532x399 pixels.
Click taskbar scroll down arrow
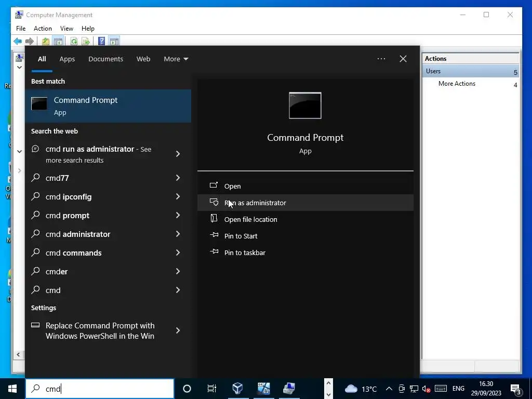click(328, 394)
